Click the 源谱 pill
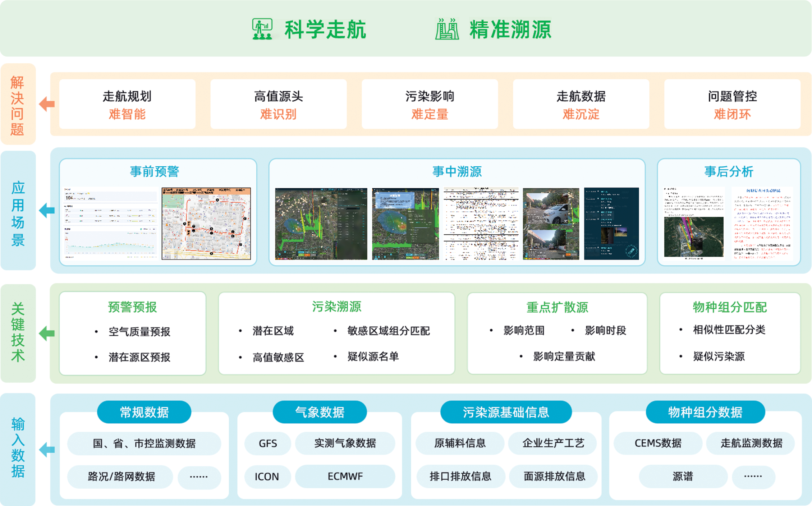This screenshot has height=506, width=812. 683,476
